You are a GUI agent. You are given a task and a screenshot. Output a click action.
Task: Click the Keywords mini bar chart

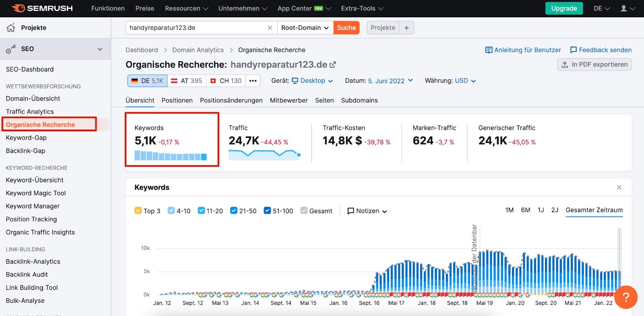coord(171,155)
